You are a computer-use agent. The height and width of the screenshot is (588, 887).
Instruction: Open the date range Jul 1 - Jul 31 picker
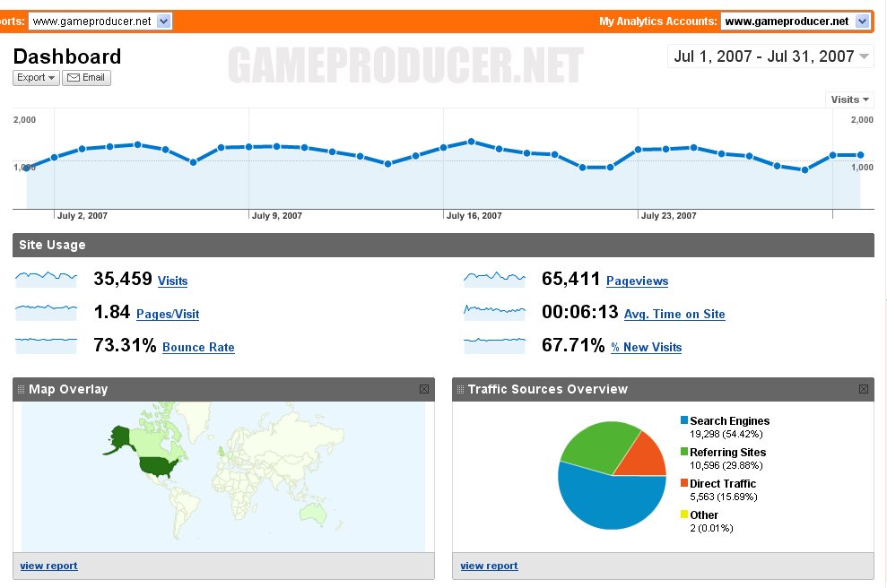click(x=770, y=56)
